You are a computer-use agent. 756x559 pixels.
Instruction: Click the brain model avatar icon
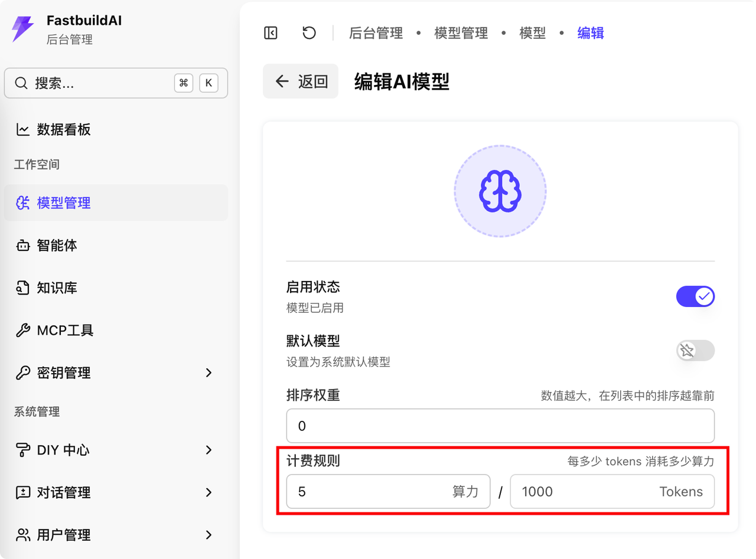(x=500, y=191)
